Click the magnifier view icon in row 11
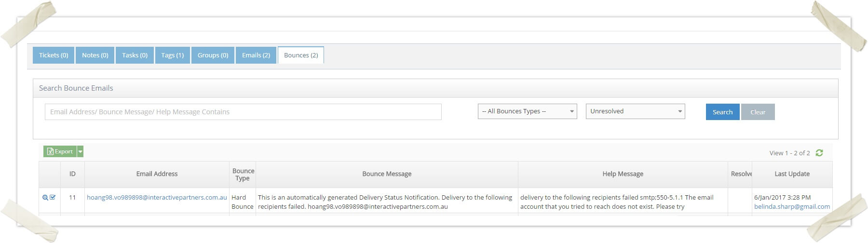The image size is (868, 243). tap(45, 197)
